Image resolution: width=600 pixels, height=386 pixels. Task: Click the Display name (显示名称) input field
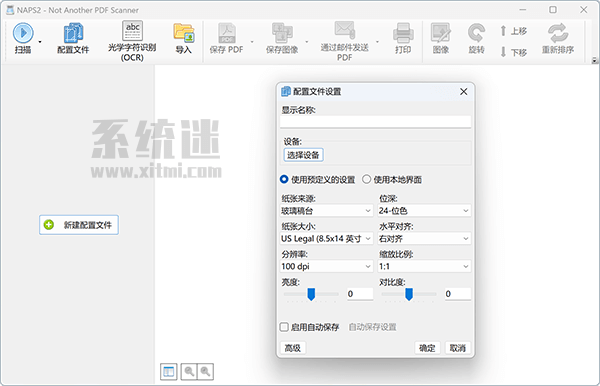(375, 122)
